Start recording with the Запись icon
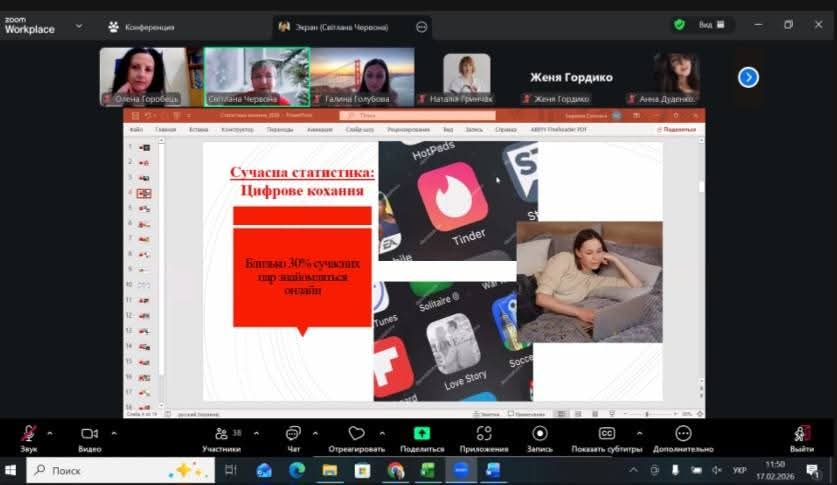Screen dimensions: 837x485 (x=540, y=434)
